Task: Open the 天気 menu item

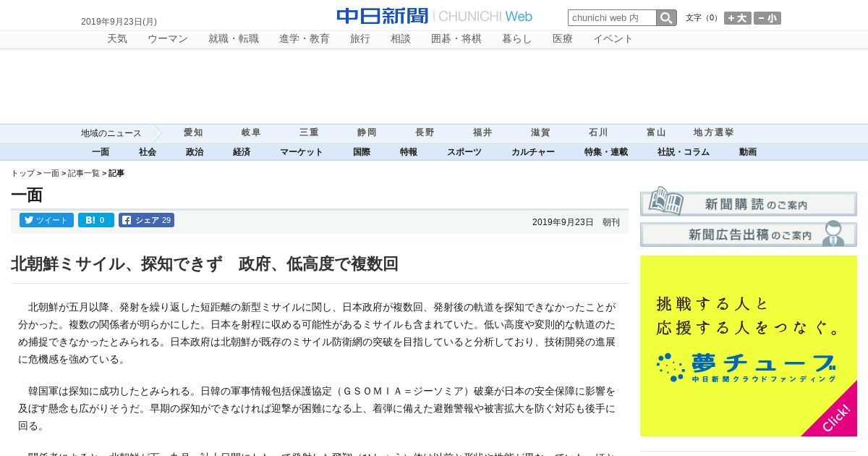Action: click(117, 39)
